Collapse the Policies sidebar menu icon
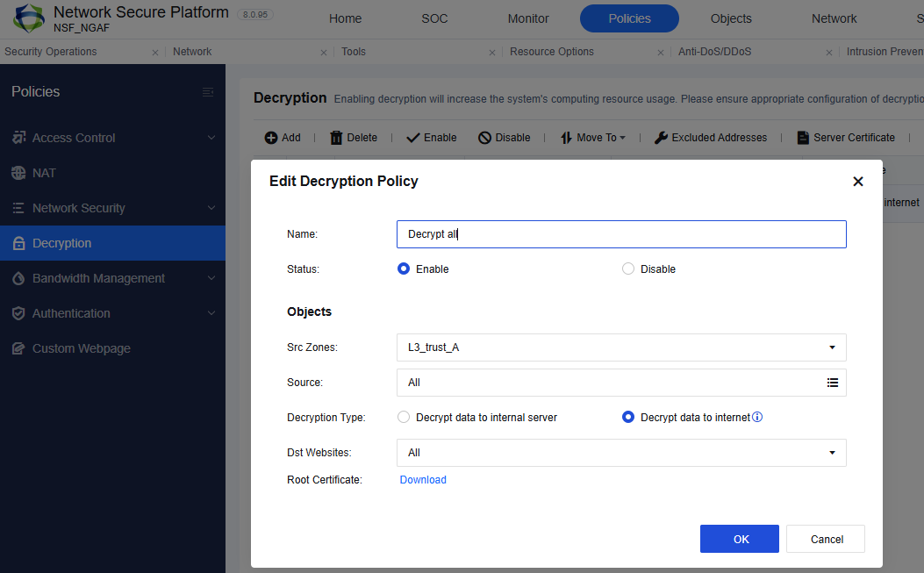 [x=208, y=92]
